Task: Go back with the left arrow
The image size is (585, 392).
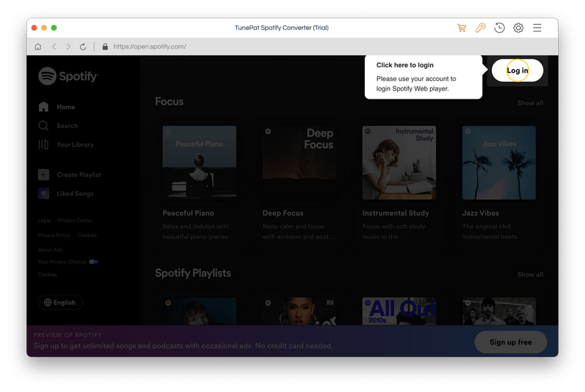Action: (54, 47)
